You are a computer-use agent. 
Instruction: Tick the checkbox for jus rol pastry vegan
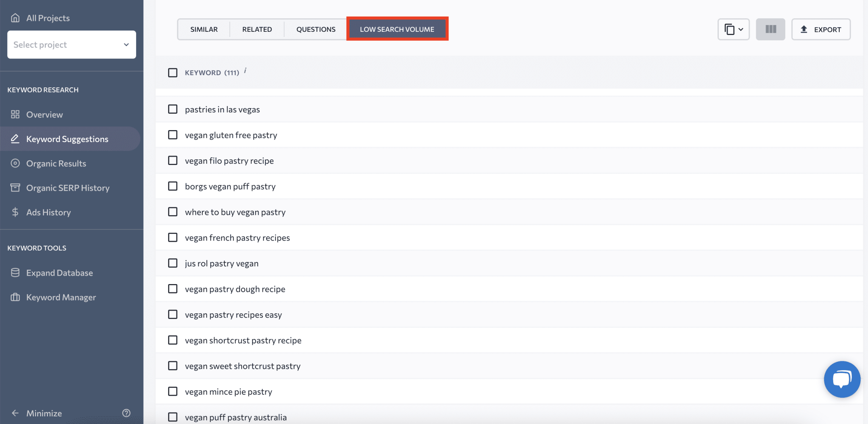(172, 263)
